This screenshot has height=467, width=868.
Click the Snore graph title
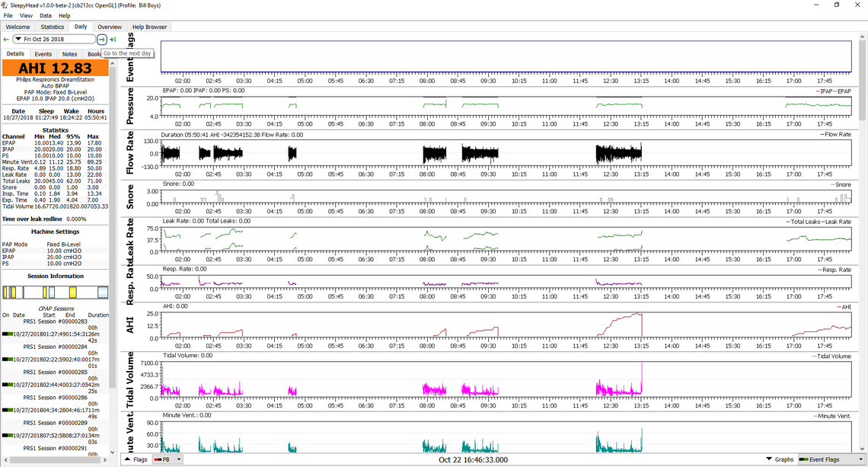130,197
